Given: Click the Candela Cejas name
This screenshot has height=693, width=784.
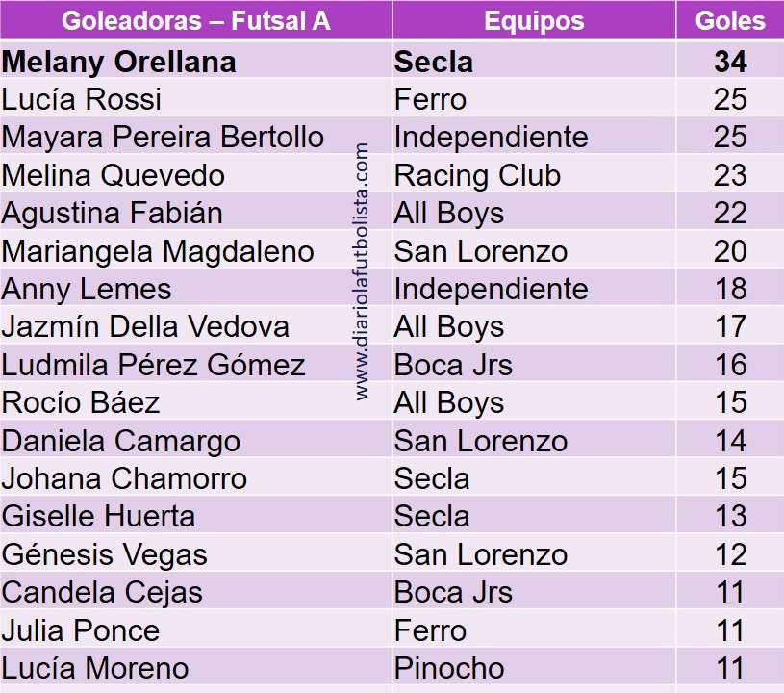Looking at the screenshot, I should (x=102, y=592).
